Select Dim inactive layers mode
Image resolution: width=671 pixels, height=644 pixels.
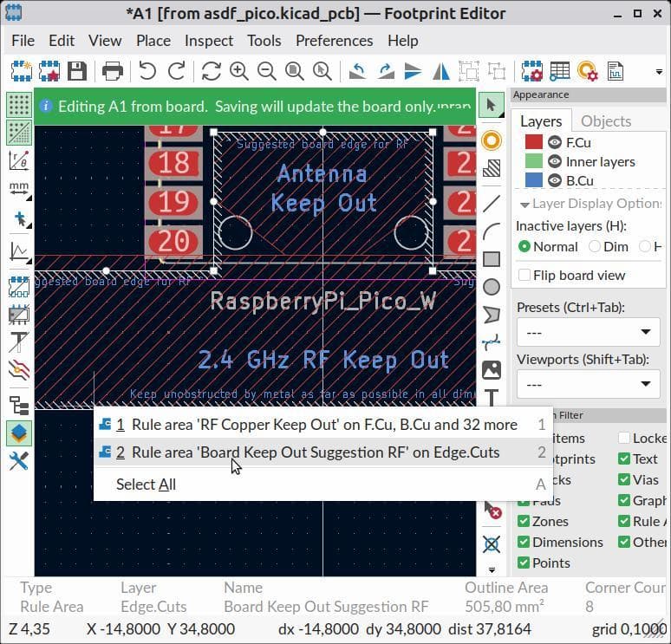pyautogui.click(x=609, y=247)
